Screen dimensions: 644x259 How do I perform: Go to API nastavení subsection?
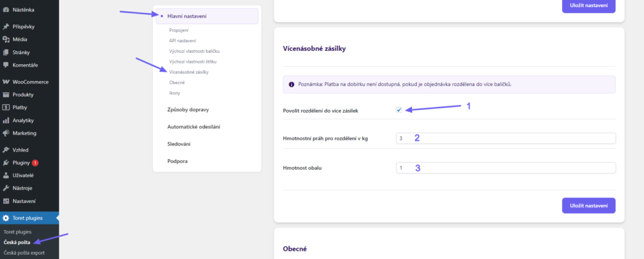point(182,41)
